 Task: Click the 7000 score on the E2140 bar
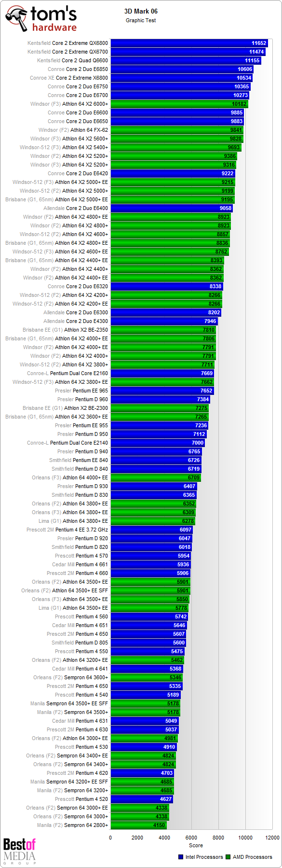click(x=198, y=443)
